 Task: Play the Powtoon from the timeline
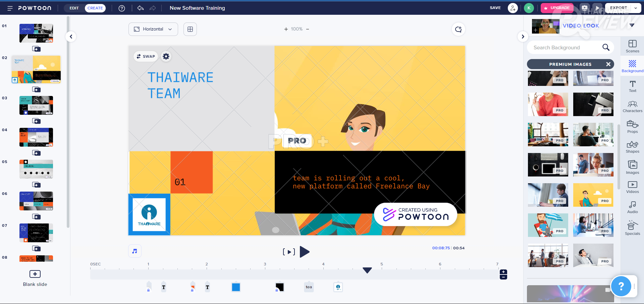305,252
